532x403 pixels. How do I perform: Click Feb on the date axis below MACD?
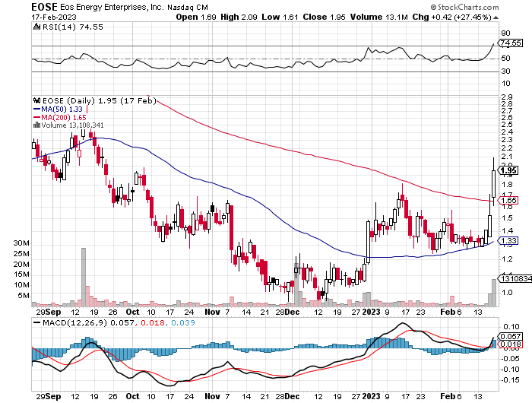[447, 396]
